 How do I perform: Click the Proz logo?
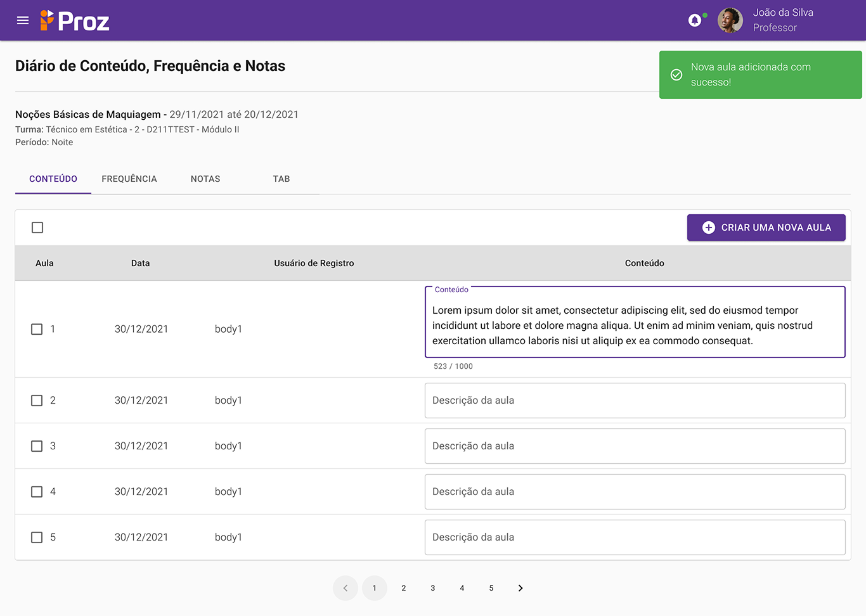coord(75,21)
